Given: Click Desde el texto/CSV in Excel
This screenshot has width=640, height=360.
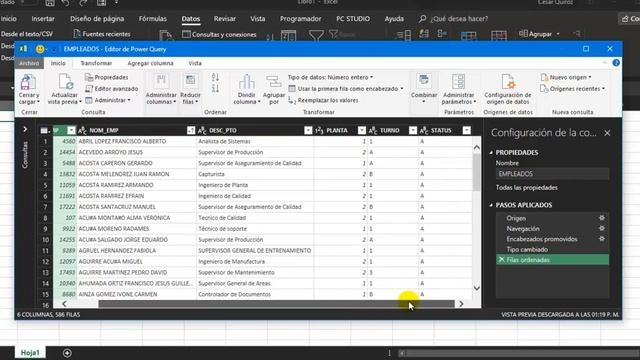Looking at the screenshot, I should [27, 34].
